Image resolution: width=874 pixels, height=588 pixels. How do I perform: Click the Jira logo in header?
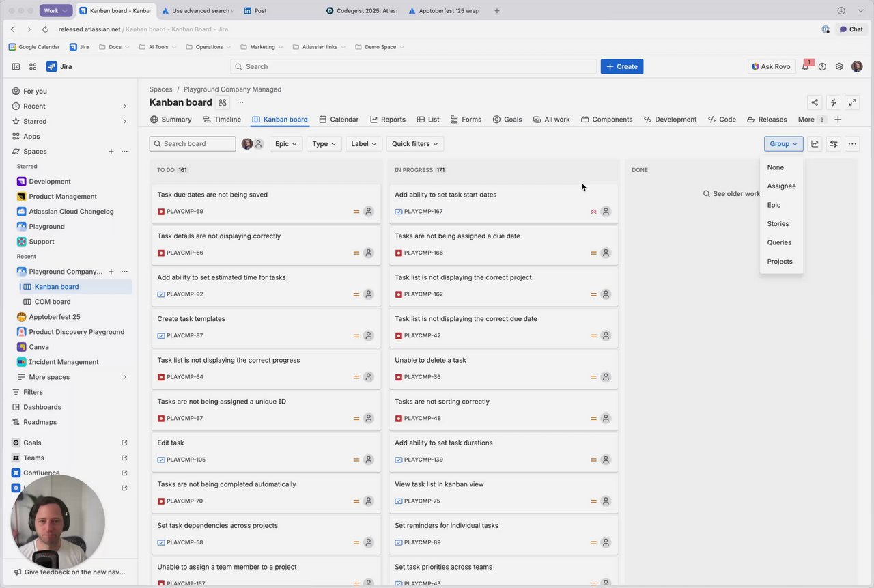(59, 66)
